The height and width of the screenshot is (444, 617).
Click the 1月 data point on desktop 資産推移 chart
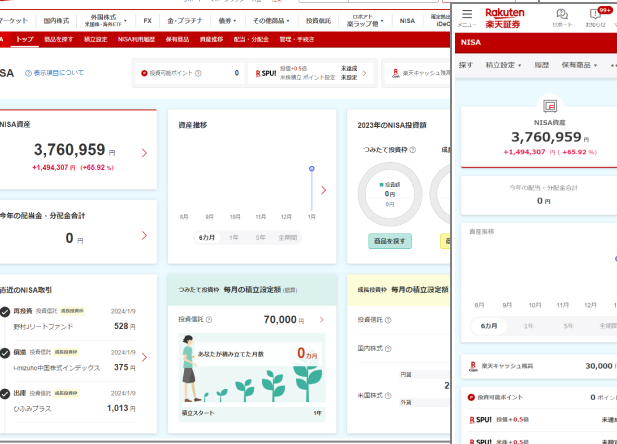click(312, 168)
